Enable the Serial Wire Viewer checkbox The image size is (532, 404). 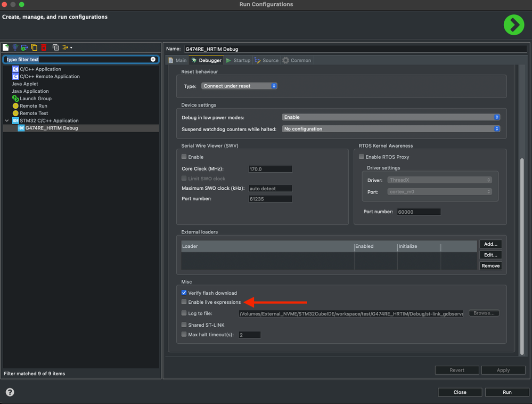tap(184, 157)
